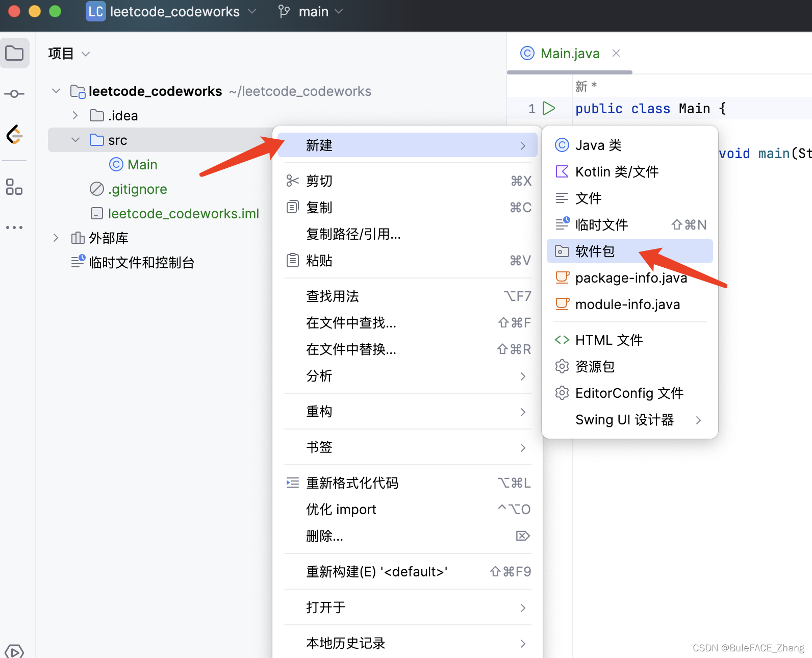The height and width of the screenshot is (658, 812).
Task: Open the Structure tool window icon
Action: 14,187
